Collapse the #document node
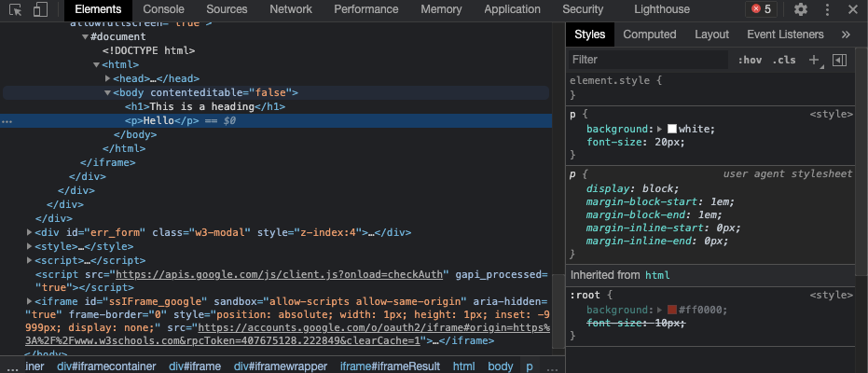 point(85,37)
